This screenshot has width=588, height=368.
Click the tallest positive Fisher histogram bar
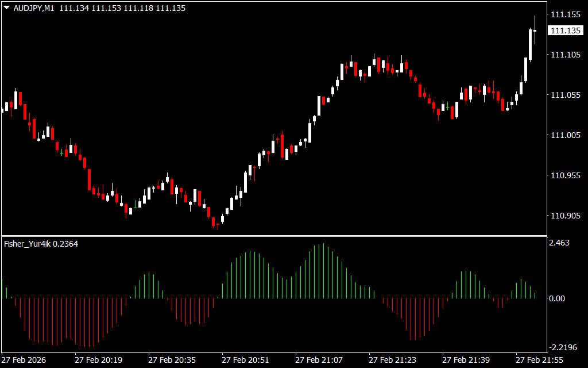point(323,270)
